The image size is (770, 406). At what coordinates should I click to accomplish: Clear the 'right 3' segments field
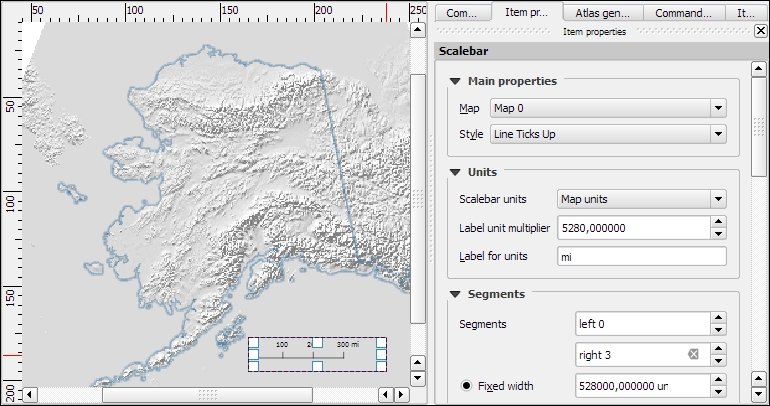[x=693, y=354]
